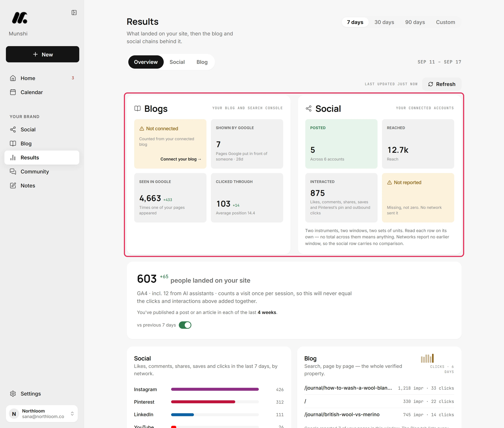The width and height of the screenshot is (504, 428).
Task: Click the Social share icon in sidebar
Action: coord(13,130)
